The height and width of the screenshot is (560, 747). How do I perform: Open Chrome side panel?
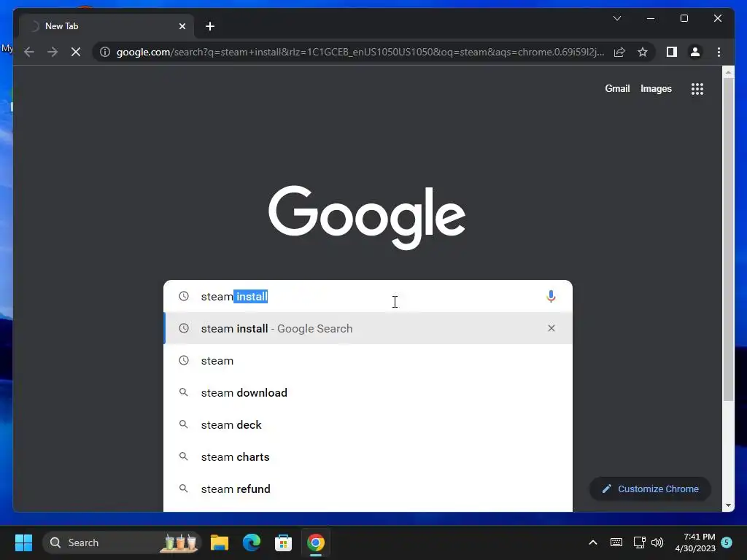[x=672, y=52]
